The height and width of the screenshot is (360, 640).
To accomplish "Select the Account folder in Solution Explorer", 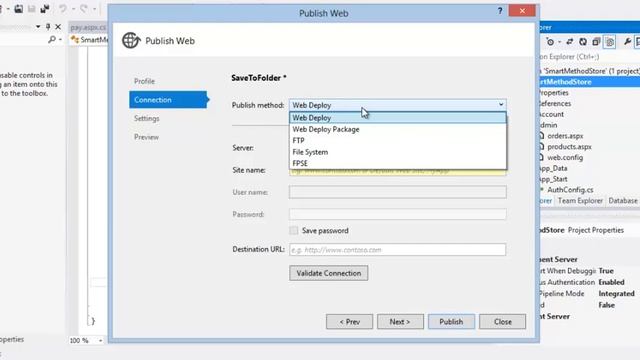I will click(552, 114).
